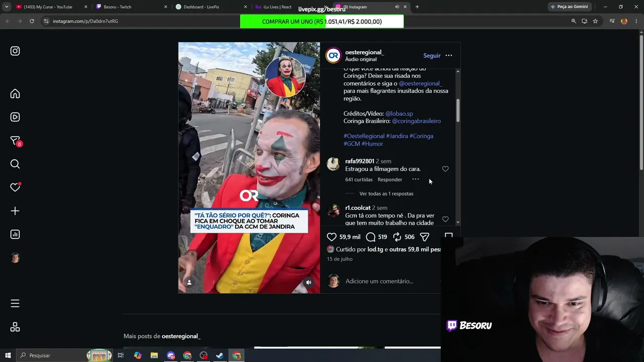Create a new post with plus icon
The image size is (644, 362).
(15, 211)
